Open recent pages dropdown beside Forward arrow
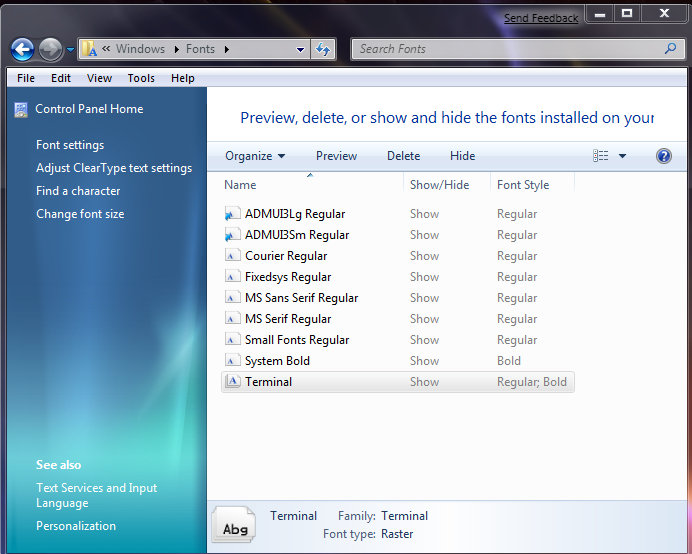 tap(70, 49)
